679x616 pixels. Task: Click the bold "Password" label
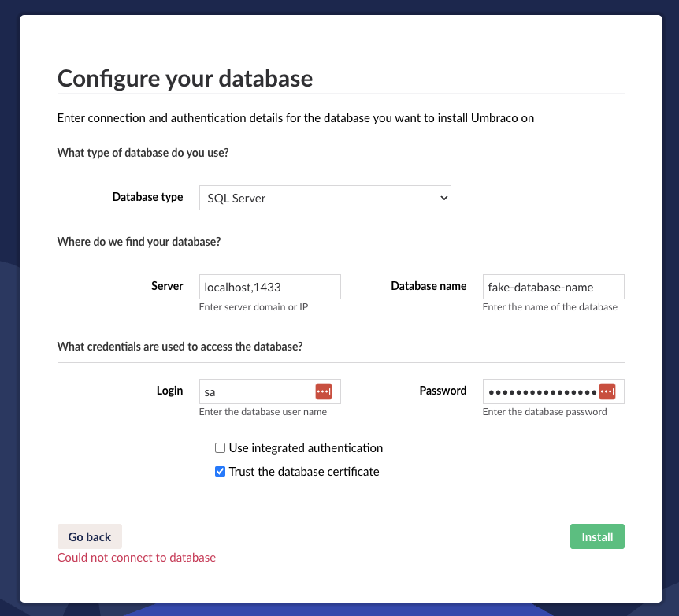(x=443, y=390)
